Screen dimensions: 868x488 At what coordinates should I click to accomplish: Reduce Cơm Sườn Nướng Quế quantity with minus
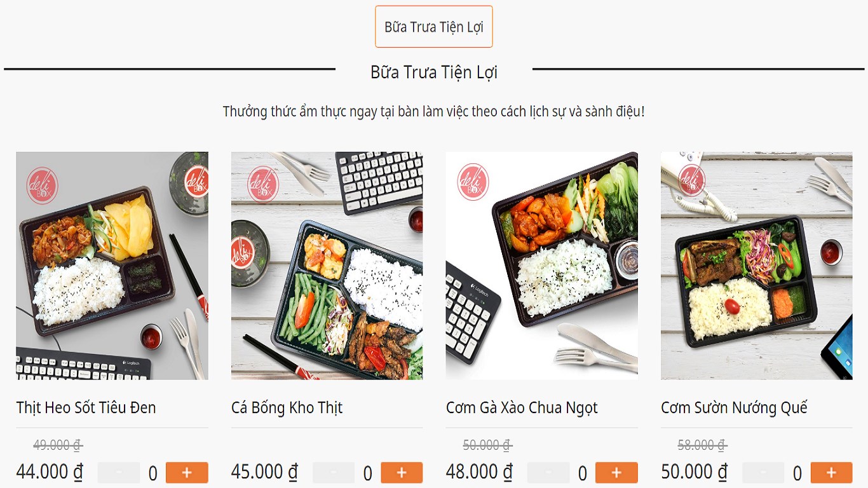pyautogui.click(x=763, y=473)
